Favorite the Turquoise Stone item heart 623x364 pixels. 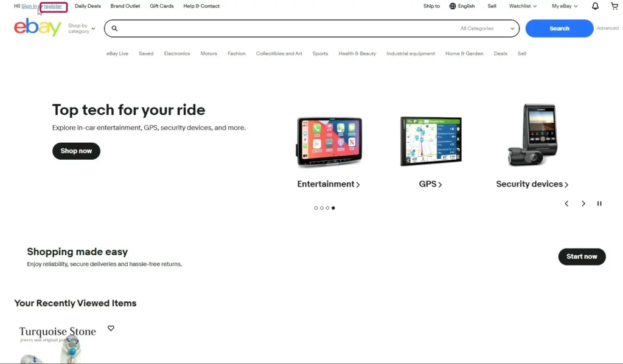[111, 328]
